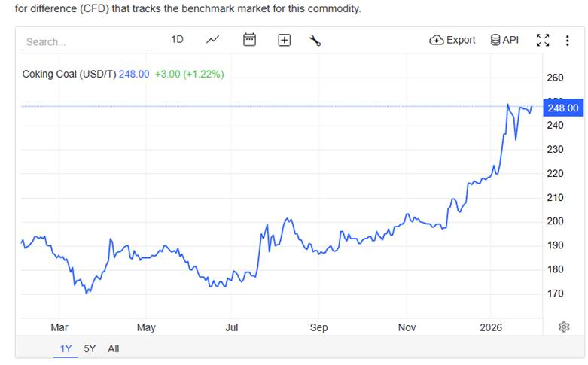Click the 2026 label on the time axis

[x=491, y=327]
